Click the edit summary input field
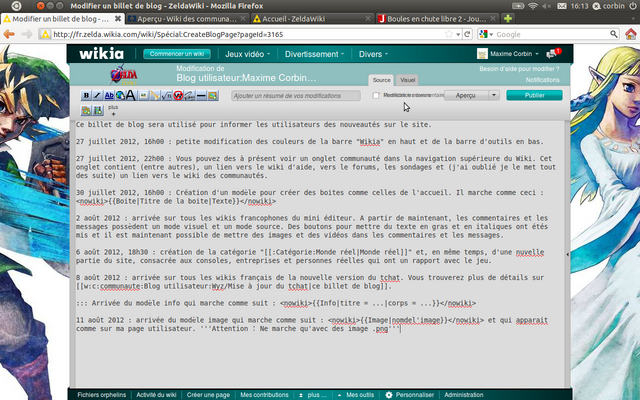The width and height of the screenshot is (640, 400). (296, 96)
